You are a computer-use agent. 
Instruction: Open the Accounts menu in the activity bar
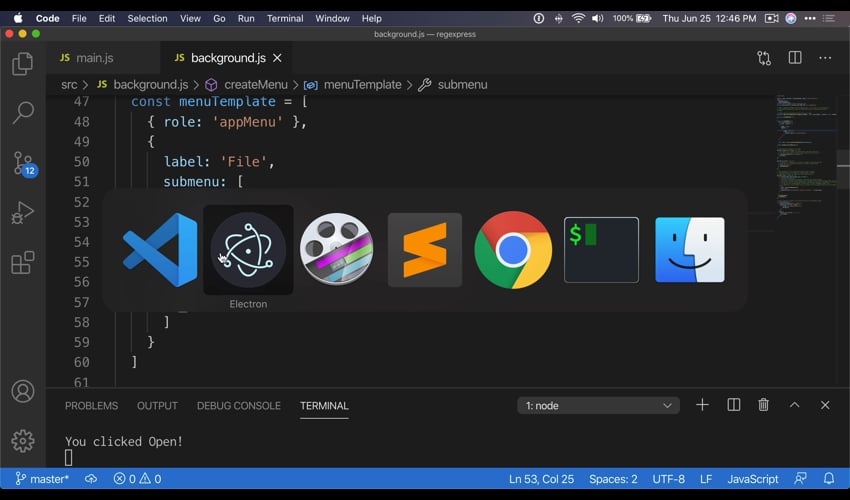click(x=23, y=391)
